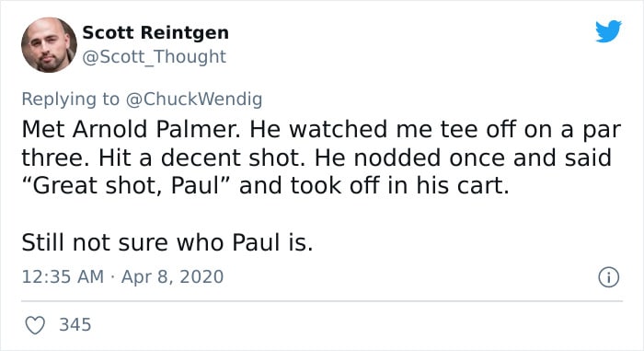The width and height of the screenshot is (644, 351).
Task: Click the Apr 8, 2020 date
Action: (x=173, y=277)
